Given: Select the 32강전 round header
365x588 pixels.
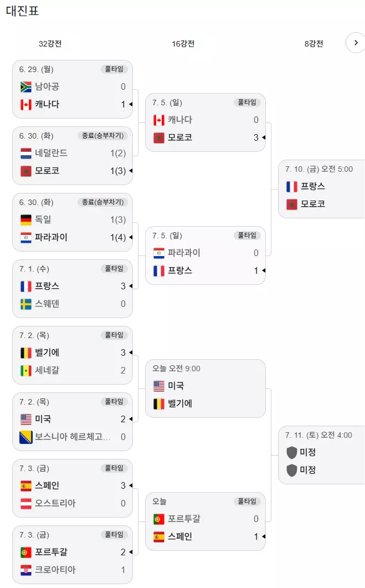Looking at the screenshot, I should [50, 43].
